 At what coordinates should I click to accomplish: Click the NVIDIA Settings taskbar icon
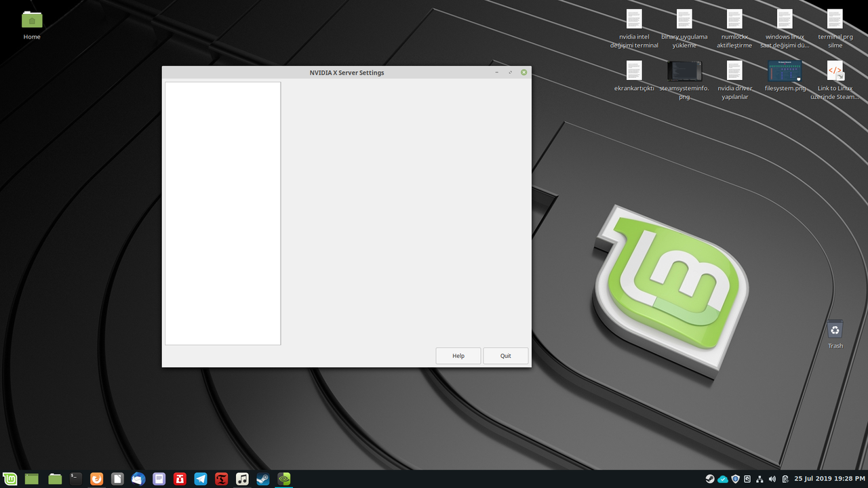[x=285, y=479]
